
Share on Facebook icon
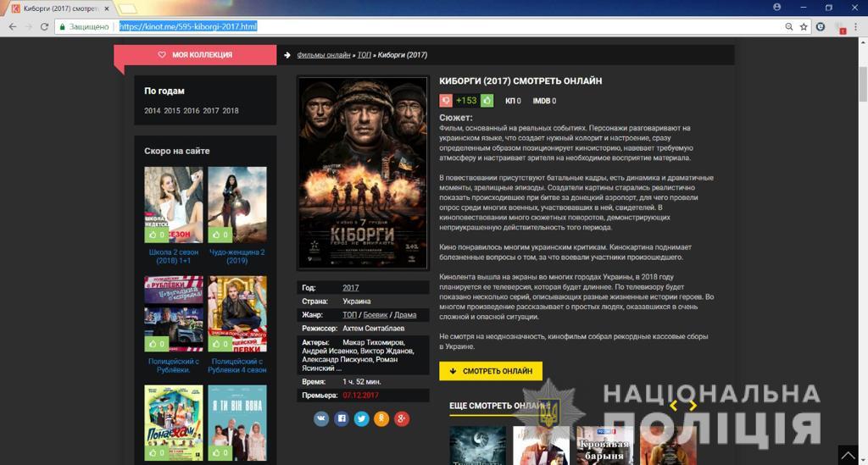pyautogui.click(x=342, y=418)
